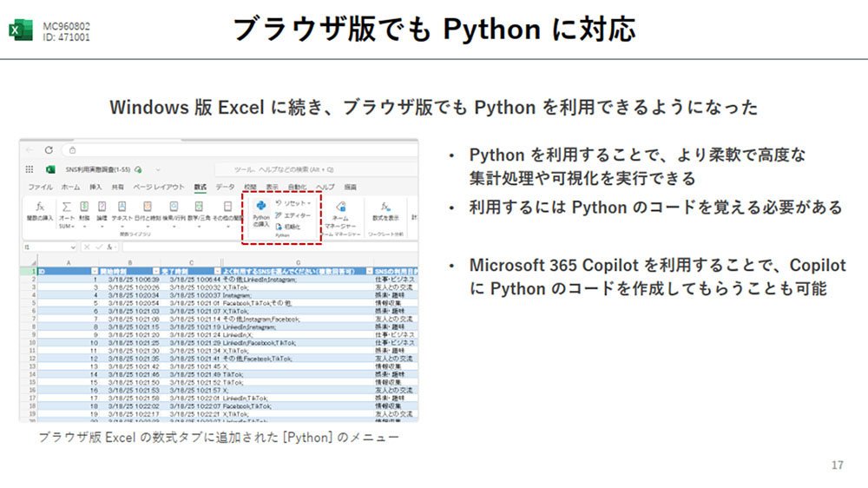The height and width of the screenshot is (488, 868).
Task: Click the formula bar fx button
Action: point(110,247)
